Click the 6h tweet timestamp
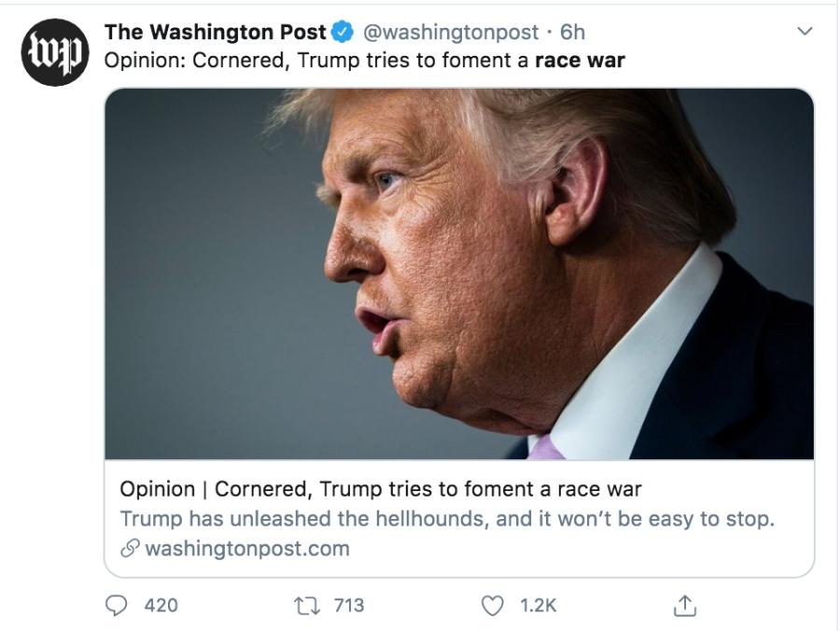This screenshot has width=840, height=631. [x=572, y=32]
